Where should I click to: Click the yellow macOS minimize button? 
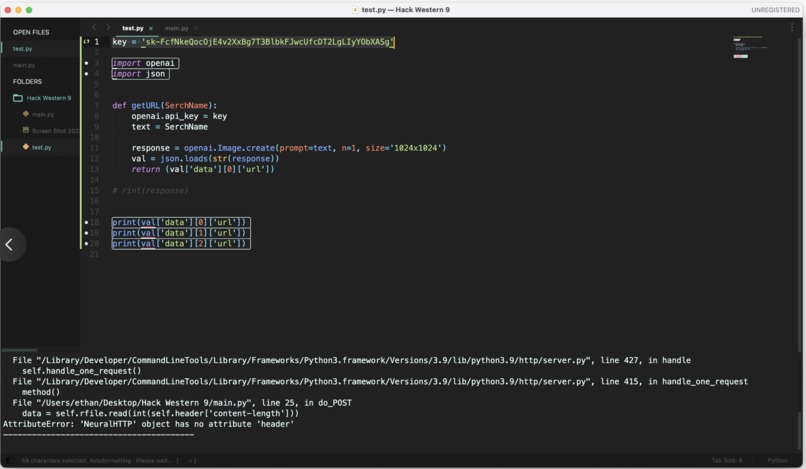[x=18, y=10]
